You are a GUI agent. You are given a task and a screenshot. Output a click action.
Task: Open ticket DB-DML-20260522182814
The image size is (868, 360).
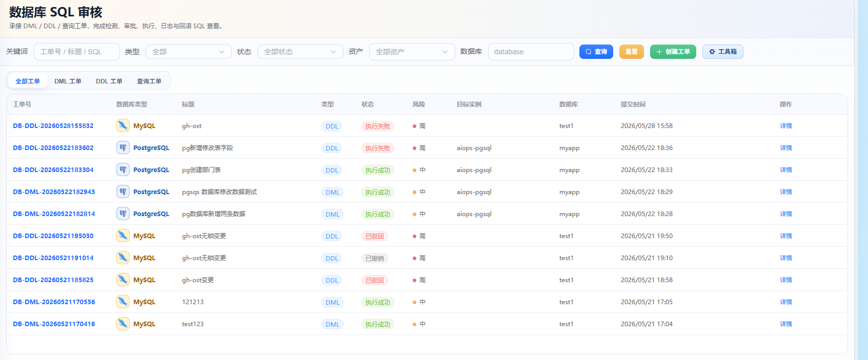point(54,214)
